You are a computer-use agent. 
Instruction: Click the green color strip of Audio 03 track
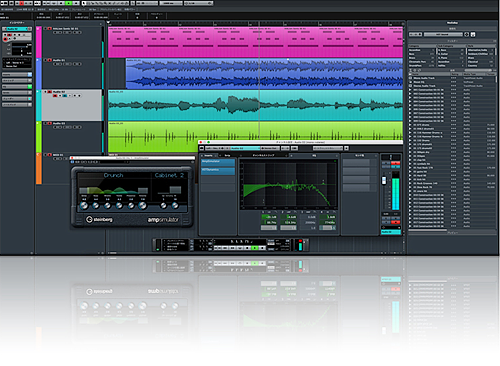[39, 137]
